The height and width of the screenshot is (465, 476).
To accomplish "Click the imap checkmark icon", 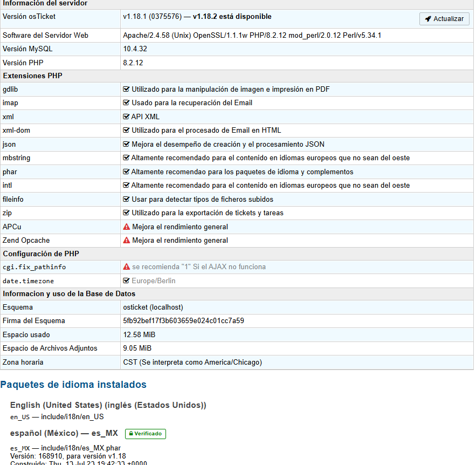I will pos(127,103).
